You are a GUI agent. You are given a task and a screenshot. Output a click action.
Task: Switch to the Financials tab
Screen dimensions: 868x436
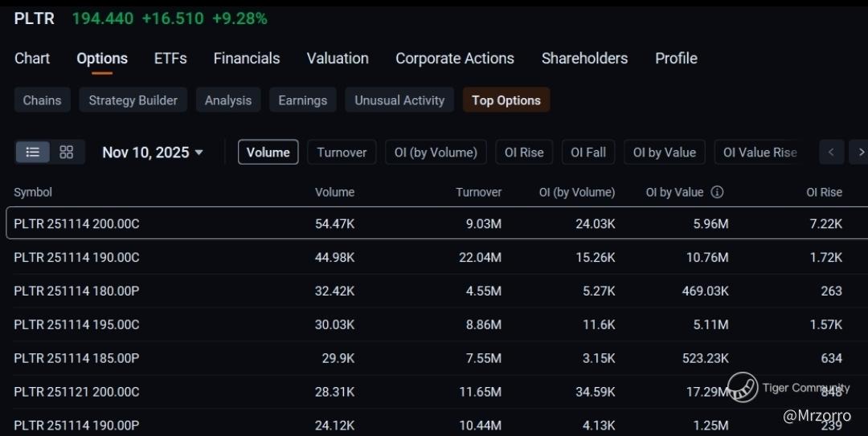click(247, 59)
